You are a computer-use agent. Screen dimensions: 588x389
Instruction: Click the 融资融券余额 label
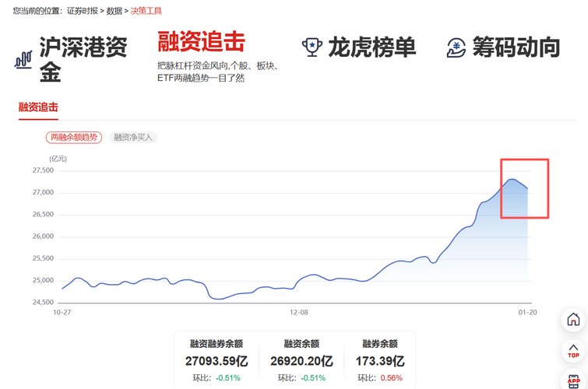(x=217, y=344)
